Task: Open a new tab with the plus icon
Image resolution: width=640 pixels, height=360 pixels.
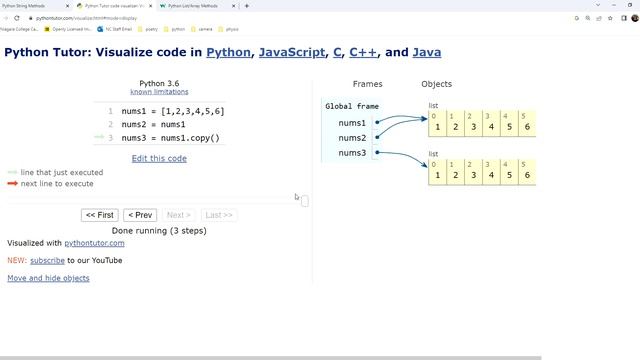Action: tap(247, 6)
